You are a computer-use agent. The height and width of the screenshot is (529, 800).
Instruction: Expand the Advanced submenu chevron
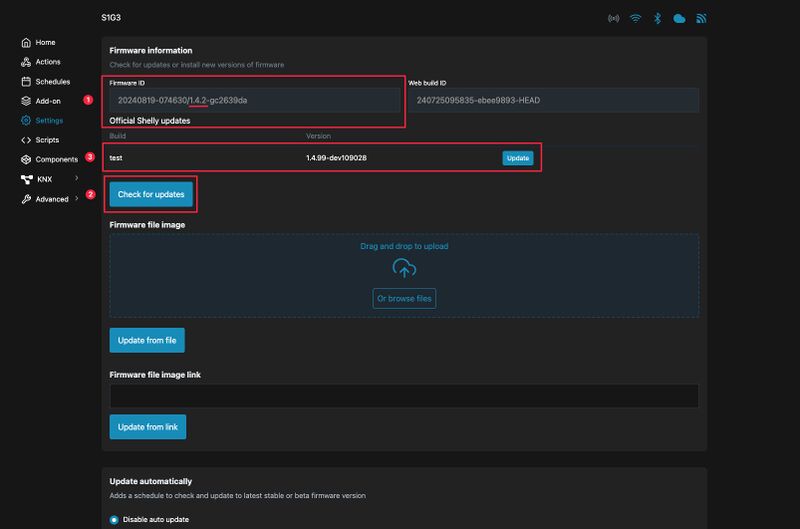77,199
